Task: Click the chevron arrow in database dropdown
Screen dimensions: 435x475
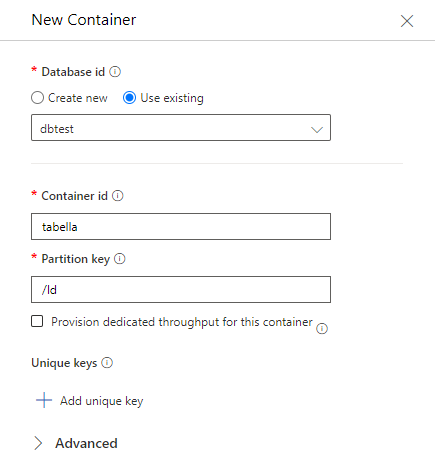Action: [x=317, y=129]
